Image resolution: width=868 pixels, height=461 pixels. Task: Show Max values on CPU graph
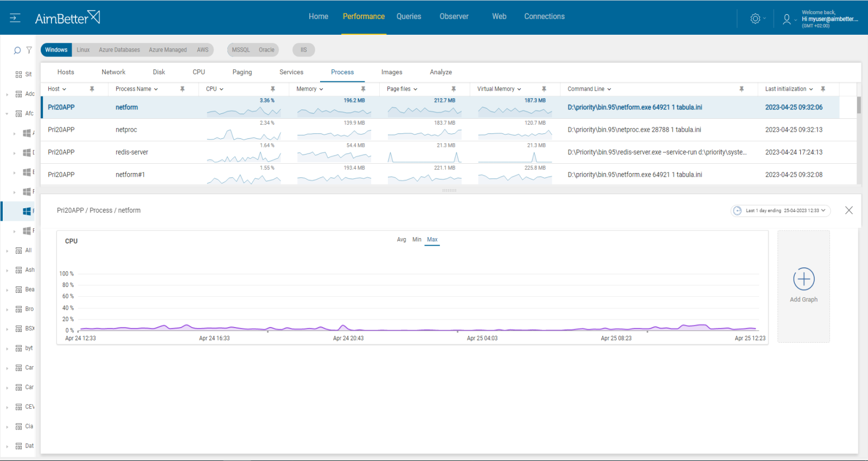(x=432, y=240)
